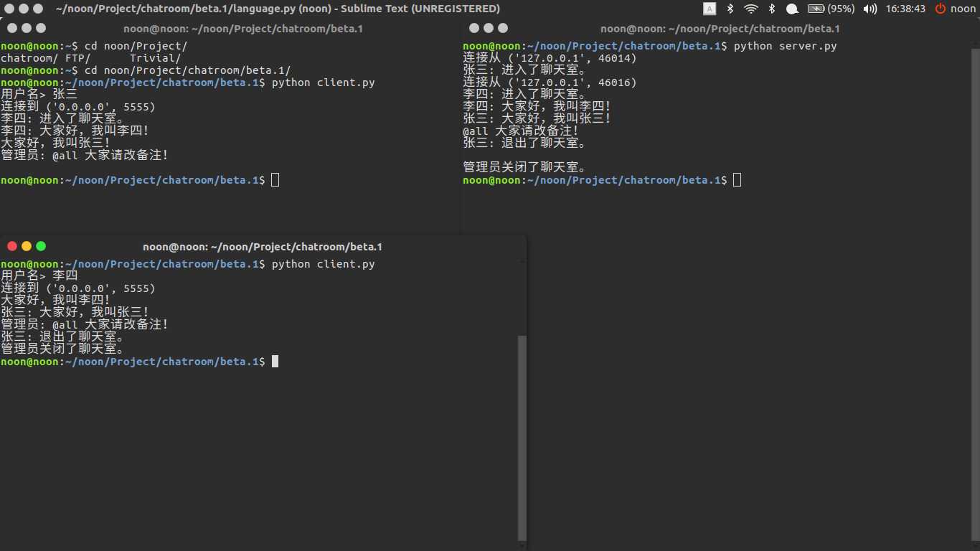Click '张三: 大家好, 我叫张三!' in the server terminal
The height and width of the screenshot is (551, 980).
pos(537,119)
